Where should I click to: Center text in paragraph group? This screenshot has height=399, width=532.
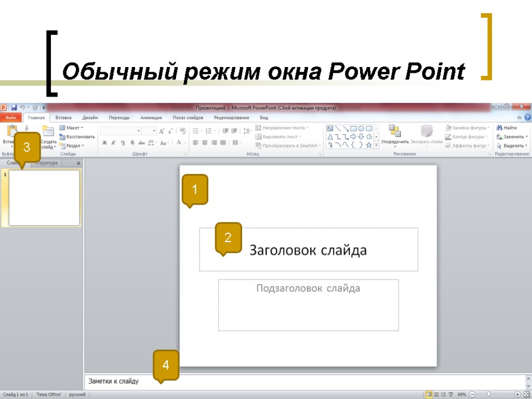click(x=205, y=143)
